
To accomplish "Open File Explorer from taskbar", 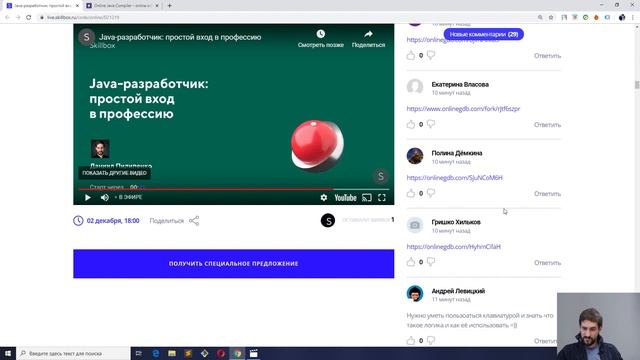I will pos(172,353).
